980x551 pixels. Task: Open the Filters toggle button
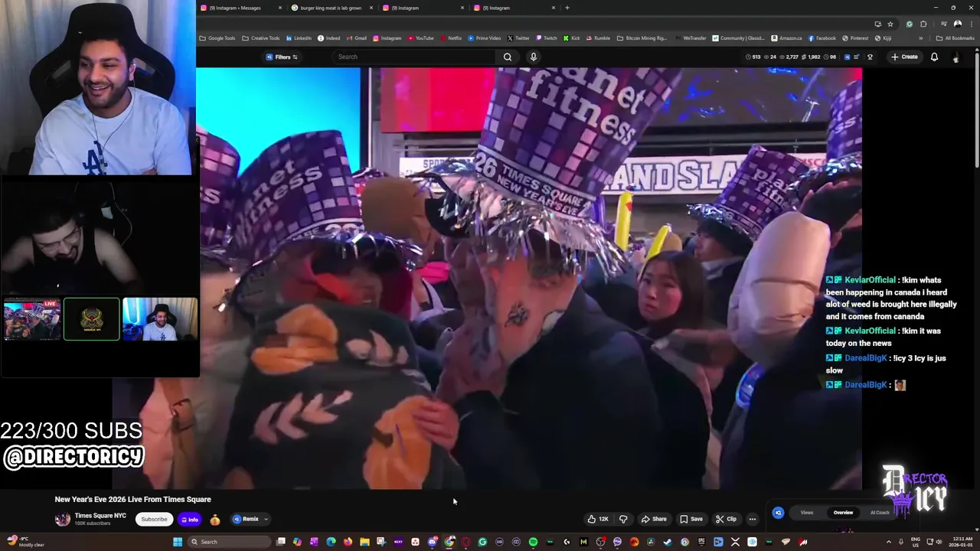pos(282,57)
